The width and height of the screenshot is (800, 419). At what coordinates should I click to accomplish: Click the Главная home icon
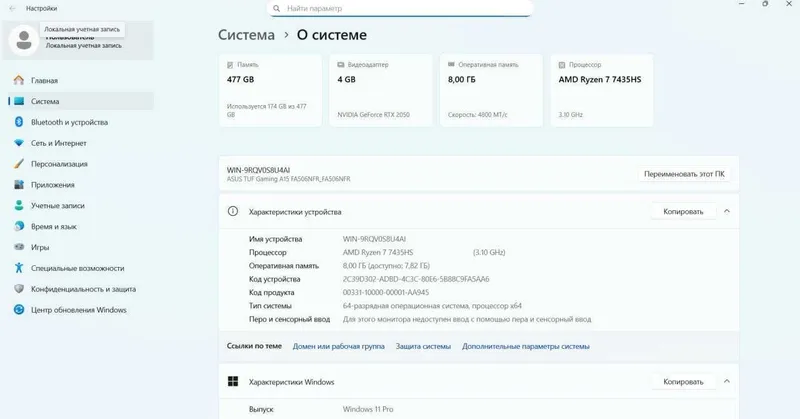click(x=19, y=80)
